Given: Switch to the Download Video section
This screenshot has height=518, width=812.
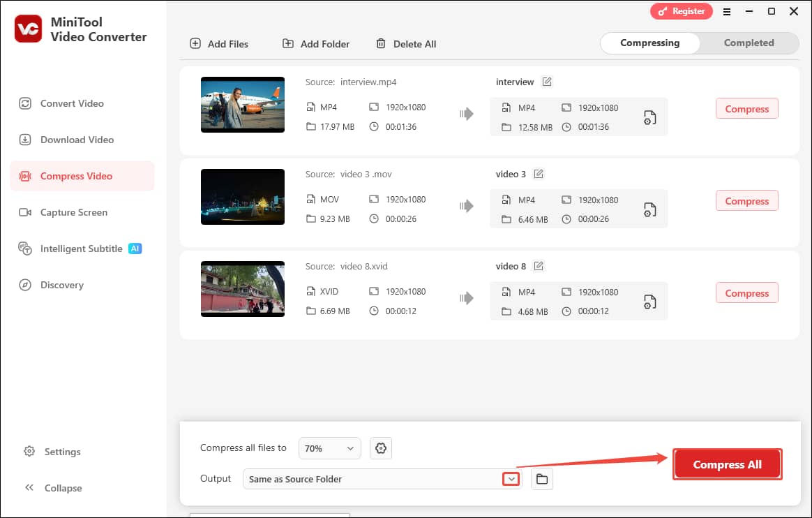Looking at the screenshot, I should tap(75, 140).
